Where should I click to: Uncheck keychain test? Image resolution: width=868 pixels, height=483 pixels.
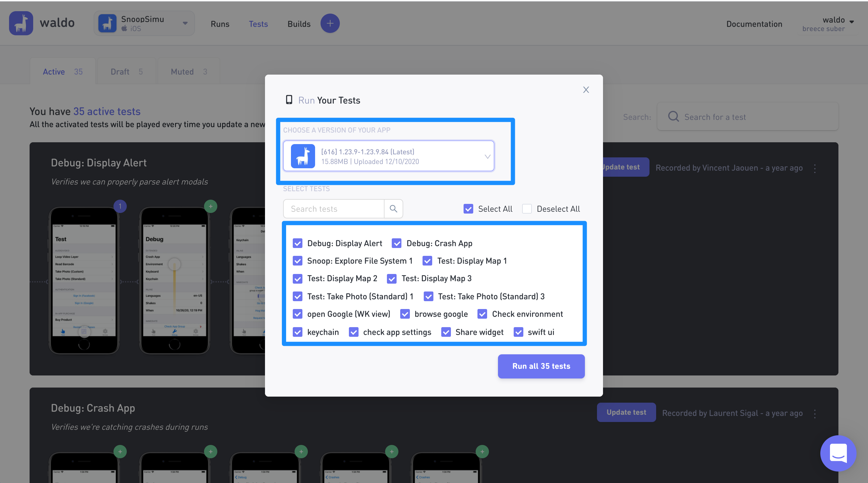point(298,332)
